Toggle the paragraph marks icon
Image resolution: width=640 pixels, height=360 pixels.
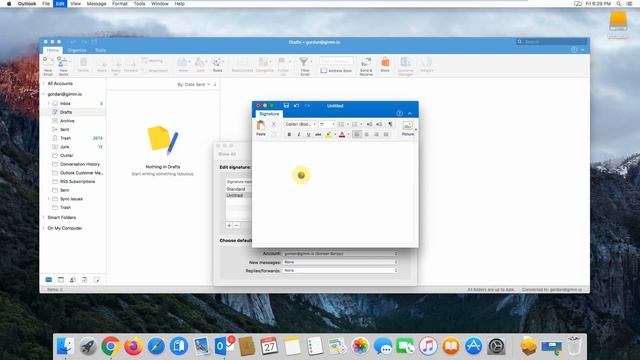pos(390,124)
